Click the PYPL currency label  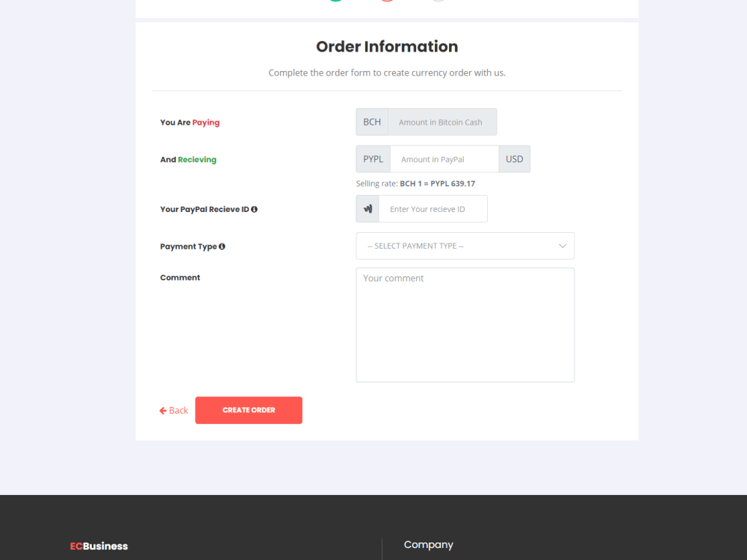373,159
